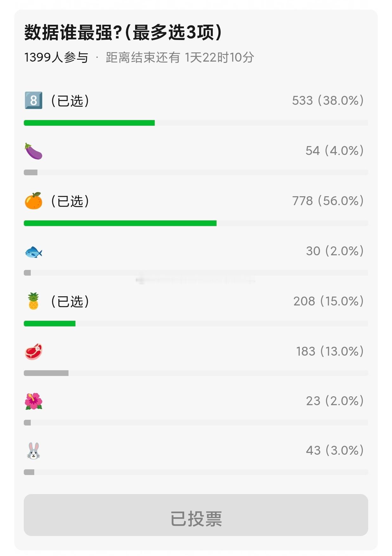The image size is (392, 556).
Task: Tap the hibiscus flower emoji
Action: [x=33, y=401]
